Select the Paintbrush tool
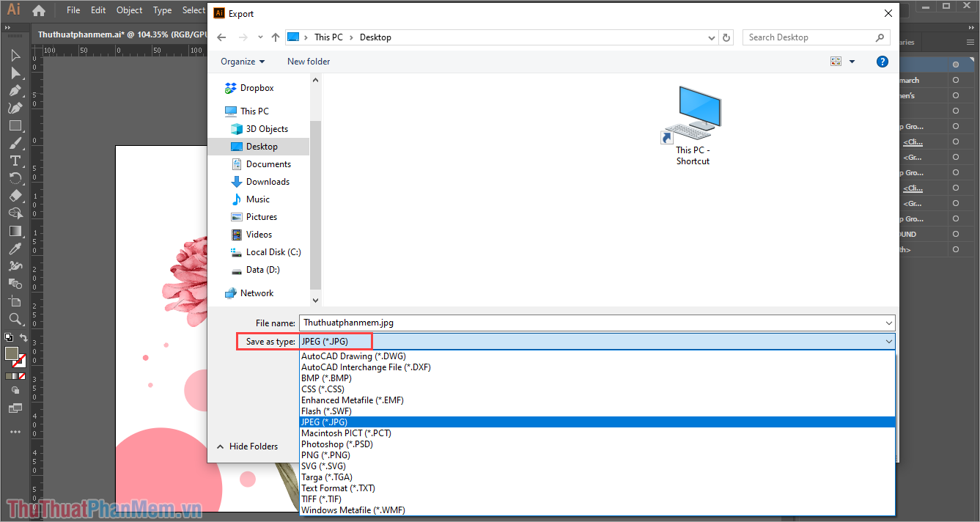 [15, 143]
